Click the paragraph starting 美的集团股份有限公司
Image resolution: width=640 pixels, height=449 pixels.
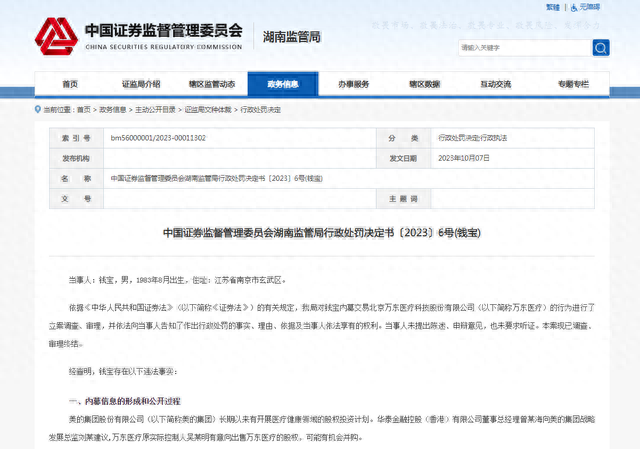tap(322, 428)
